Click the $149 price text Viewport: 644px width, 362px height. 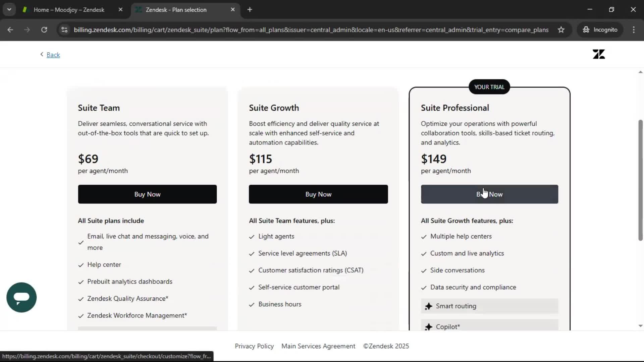433,159
